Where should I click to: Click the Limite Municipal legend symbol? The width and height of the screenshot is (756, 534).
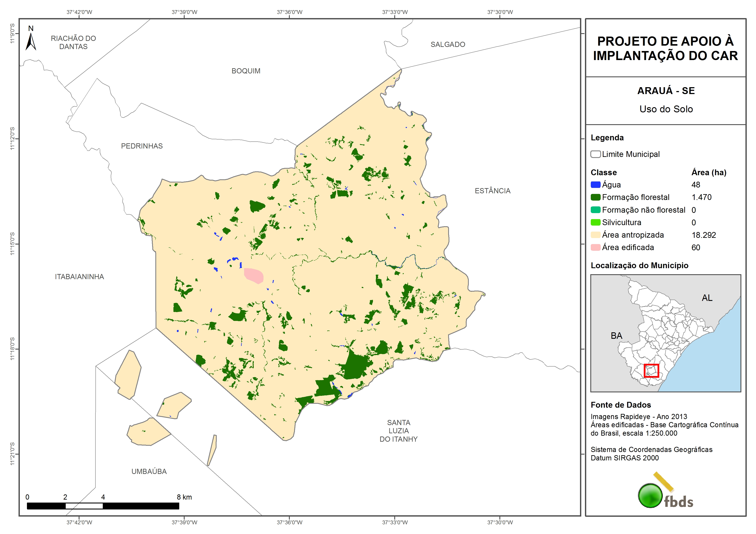(x=595, y=154)
